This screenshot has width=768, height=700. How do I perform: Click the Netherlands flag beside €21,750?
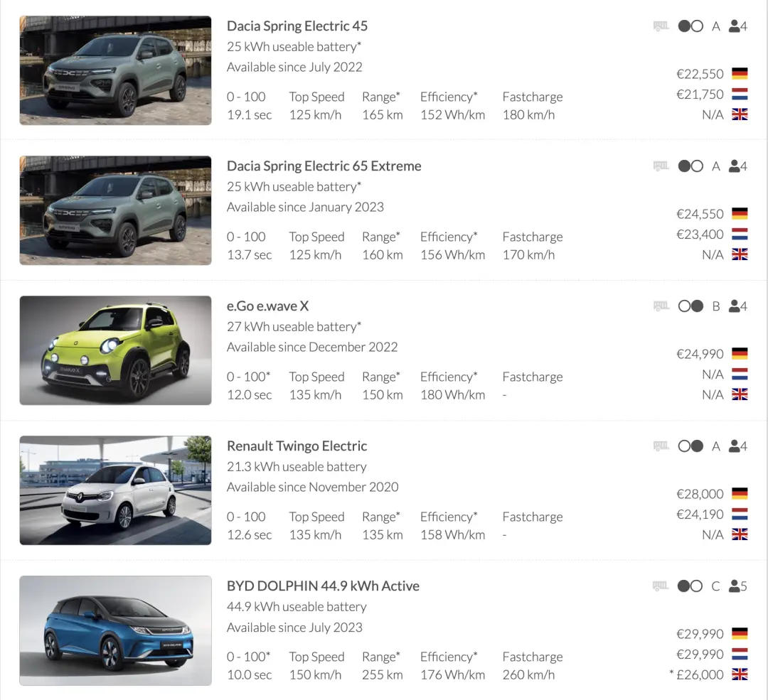pyautogui.click(x=740, y=95)
